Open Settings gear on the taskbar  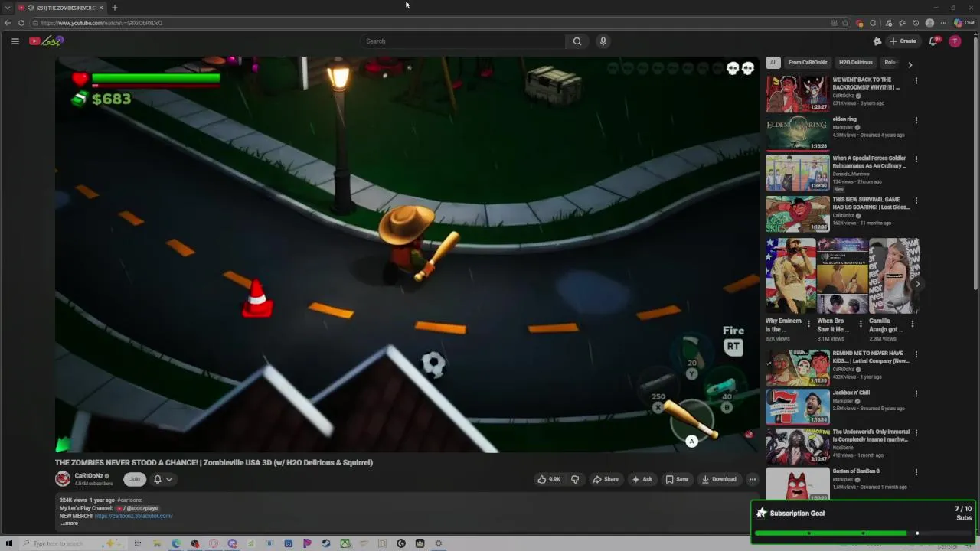coord(439,543)
